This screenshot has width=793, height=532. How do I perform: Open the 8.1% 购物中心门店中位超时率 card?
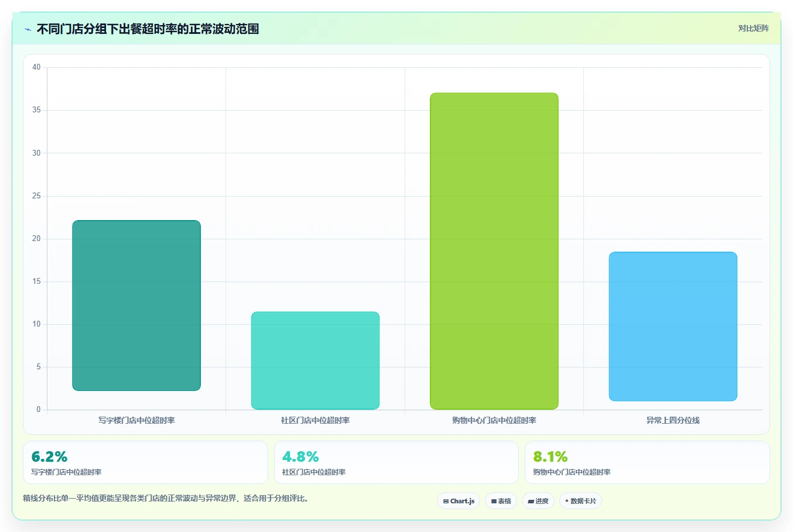coord(647,462)
